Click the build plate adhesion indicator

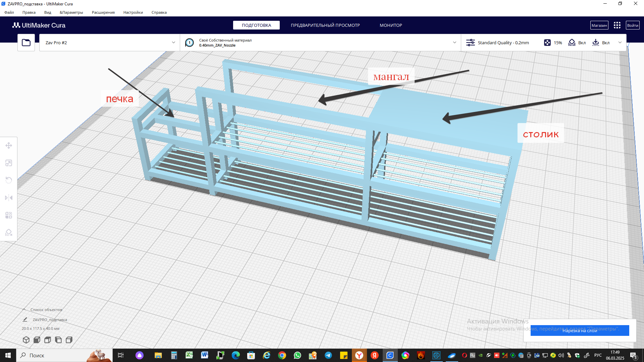pos(601,43)
